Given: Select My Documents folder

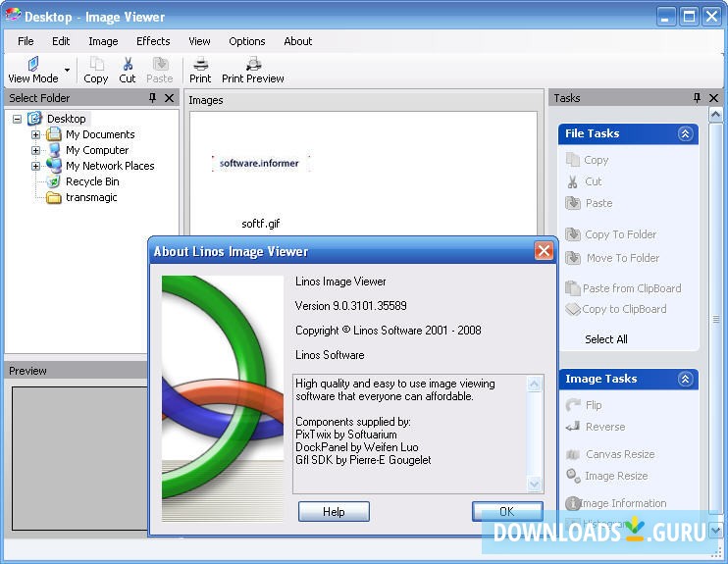Looking at the screenshot, I should tap(100, 134).
